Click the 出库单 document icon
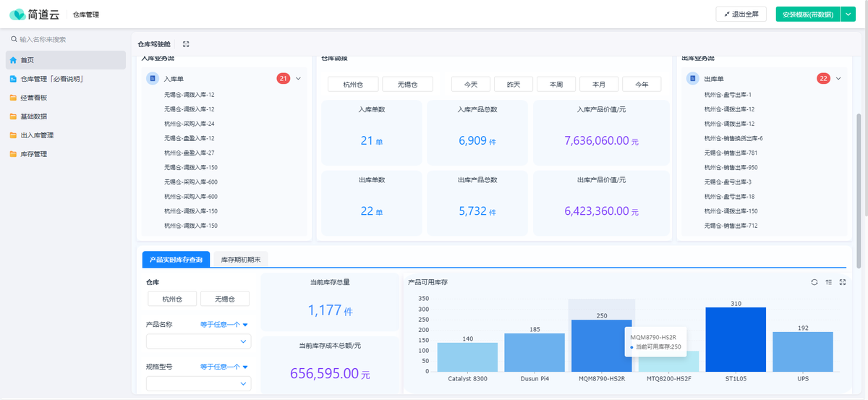This screenshot has width=868, height=400. (693, 78)
